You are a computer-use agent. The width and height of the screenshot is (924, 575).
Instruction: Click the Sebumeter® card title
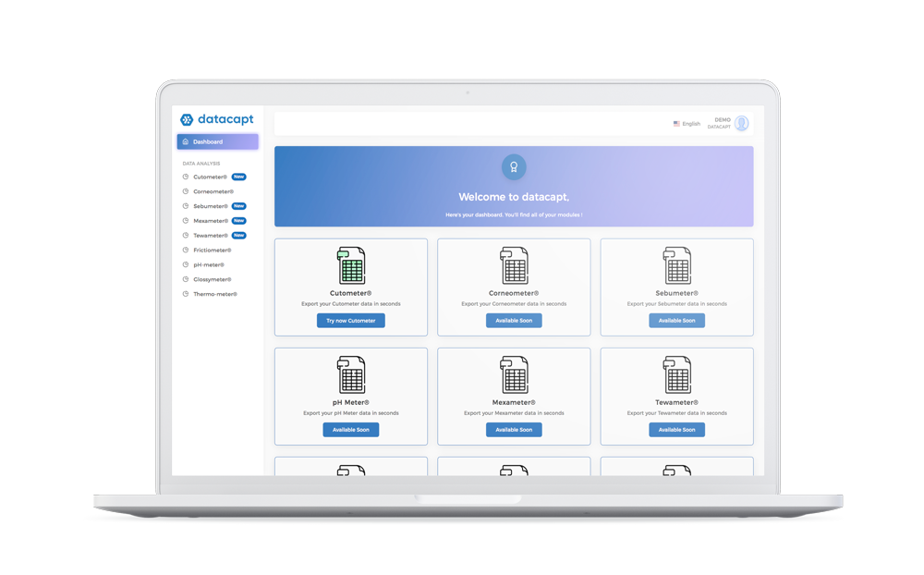coord(677,293)
